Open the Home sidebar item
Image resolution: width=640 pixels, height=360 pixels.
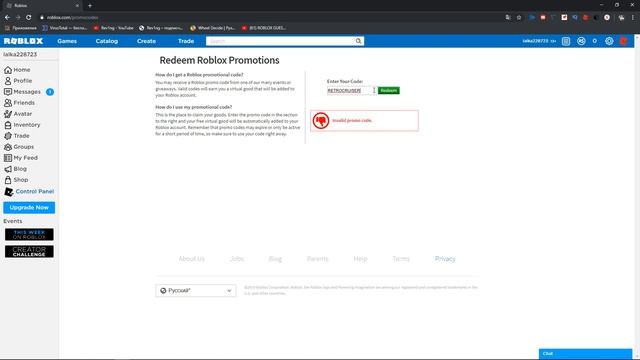[17, 70]
